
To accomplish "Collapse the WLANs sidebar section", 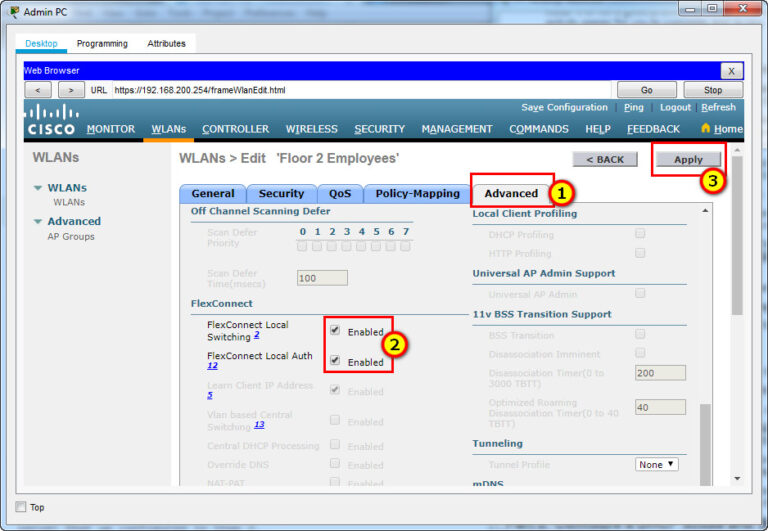I will pos(38,188).
